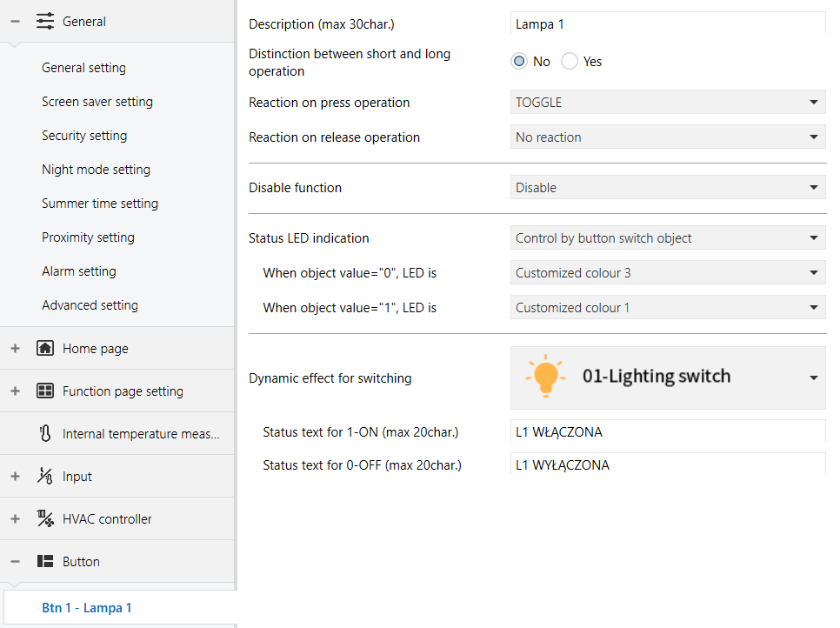Image resolution: width=840 pixels, height=628 pixels.
Task: Open the Reaction on press operation dropdown
Action: (668, 103)
